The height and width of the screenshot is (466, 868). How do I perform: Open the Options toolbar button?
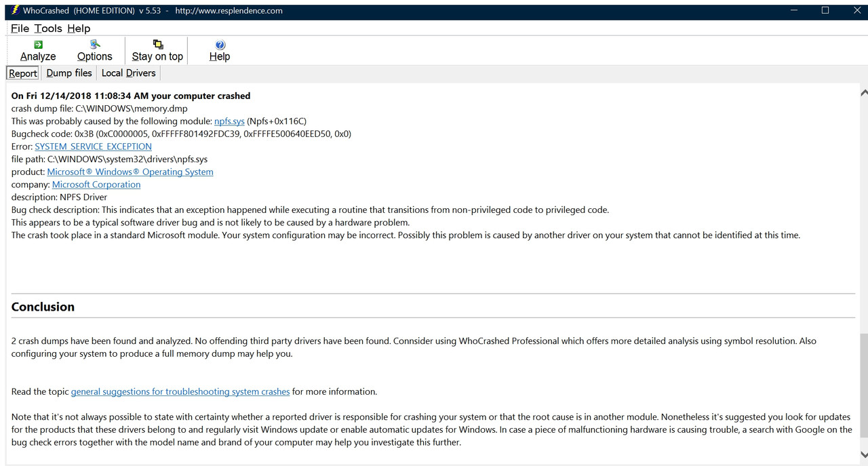[94, 51]
